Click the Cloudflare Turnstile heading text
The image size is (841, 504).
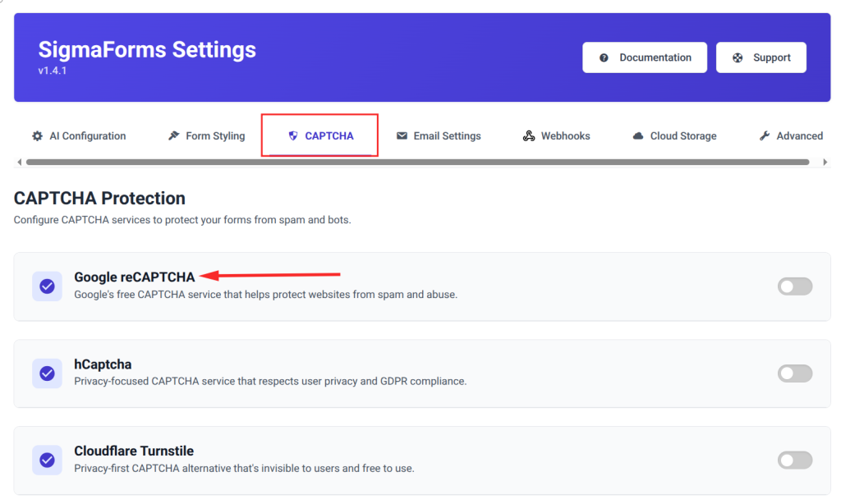(134, 451)
